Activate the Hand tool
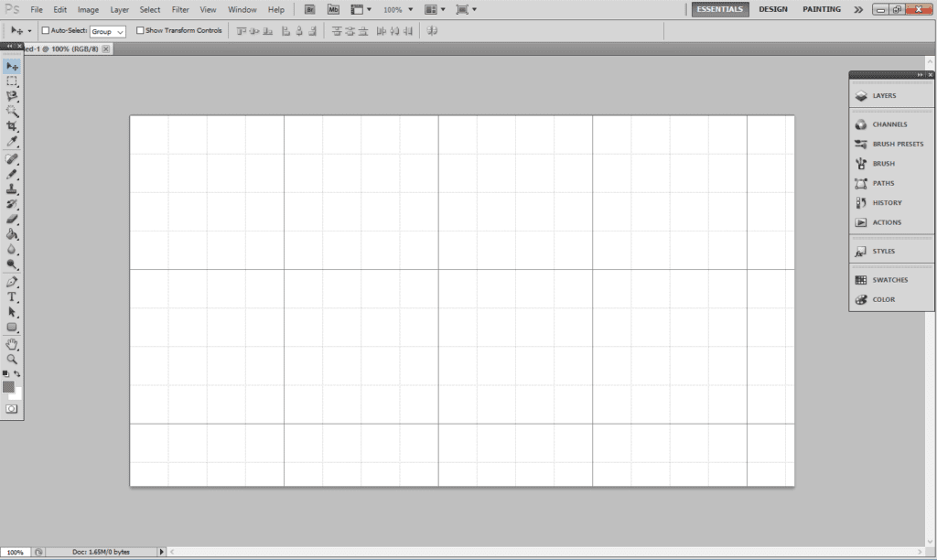 12,344
